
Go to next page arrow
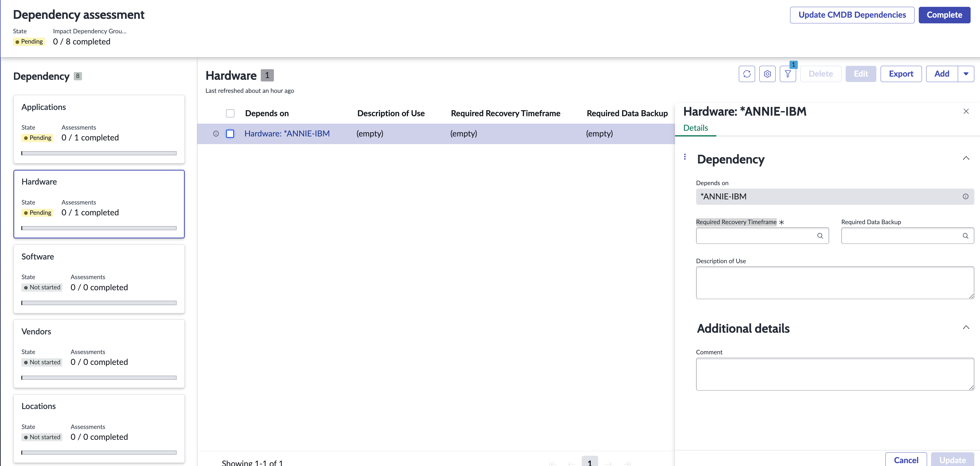click(x=608, y=463)
